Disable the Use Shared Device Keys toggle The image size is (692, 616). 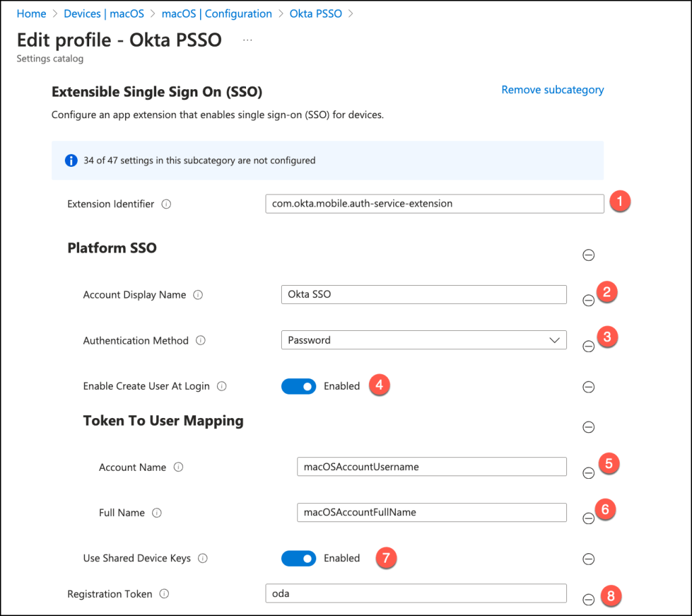[299, 558]
